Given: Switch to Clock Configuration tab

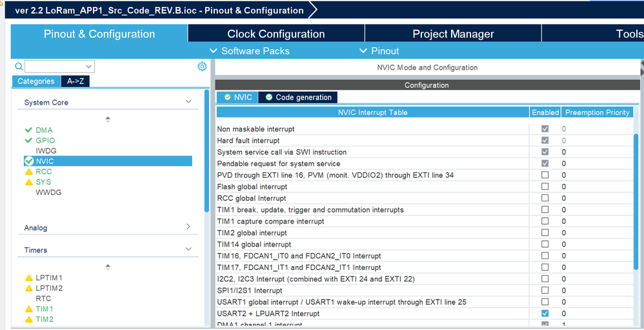Looking at the screenshot, I should 276,34.
